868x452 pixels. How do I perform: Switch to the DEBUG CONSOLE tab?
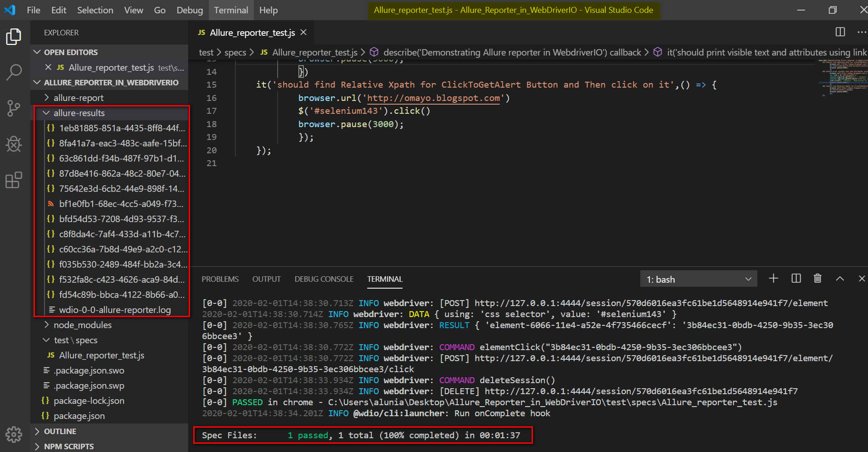tap(324, 279)
